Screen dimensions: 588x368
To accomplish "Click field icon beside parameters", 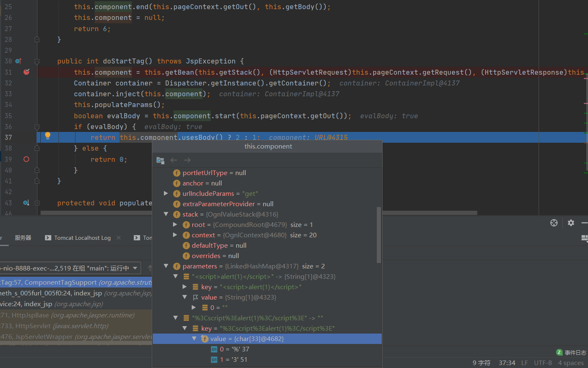I will [x=177, y=266].
